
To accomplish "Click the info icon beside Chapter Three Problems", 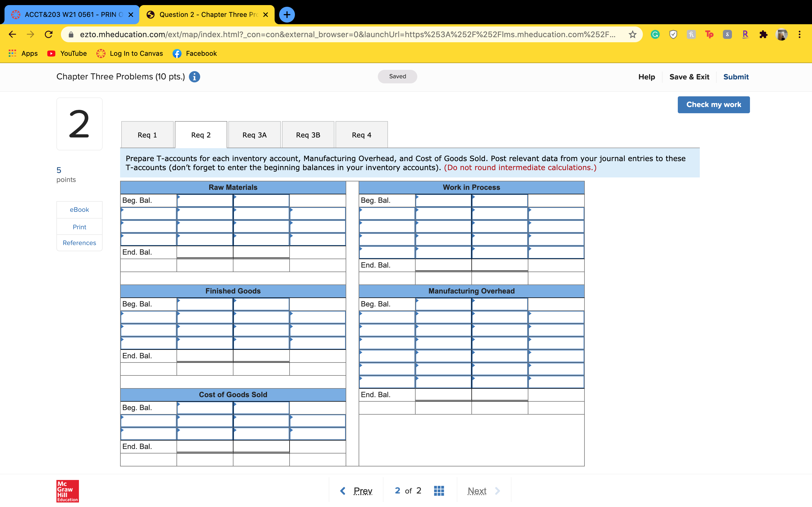I will click(194, 77).
